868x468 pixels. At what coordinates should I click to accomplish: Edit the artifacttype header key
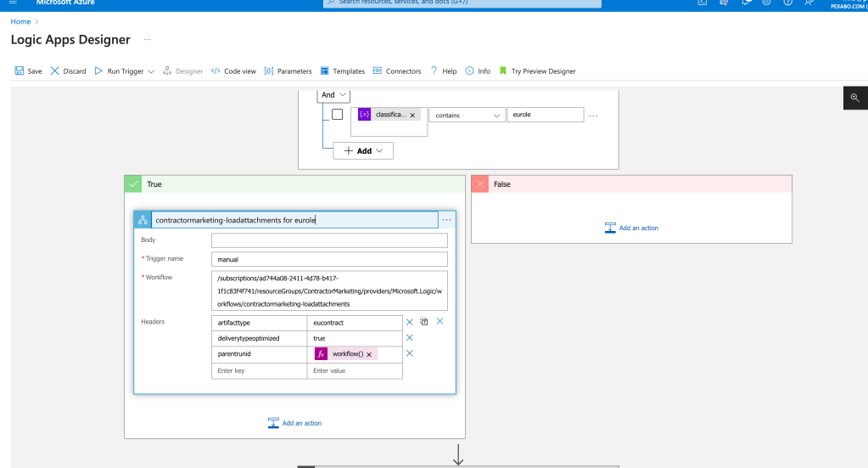tap(259, 323)
